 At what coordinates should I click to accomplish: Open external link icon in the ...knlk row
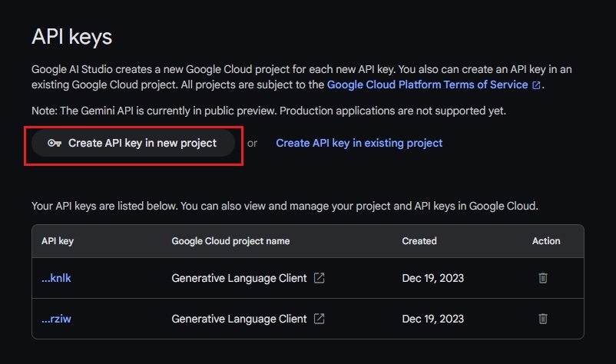[x=319, y=278]
